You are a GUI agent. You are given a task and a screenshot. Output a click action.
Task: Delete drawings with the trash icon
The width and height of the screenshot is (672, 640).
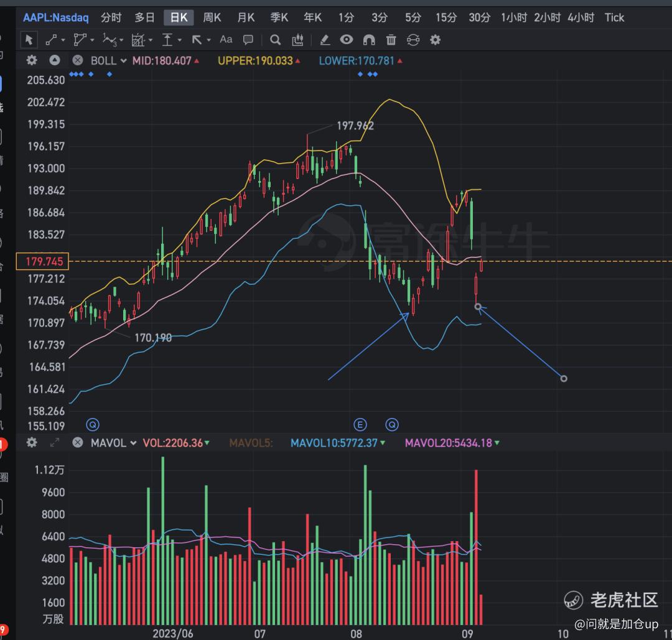pos(391,40)
